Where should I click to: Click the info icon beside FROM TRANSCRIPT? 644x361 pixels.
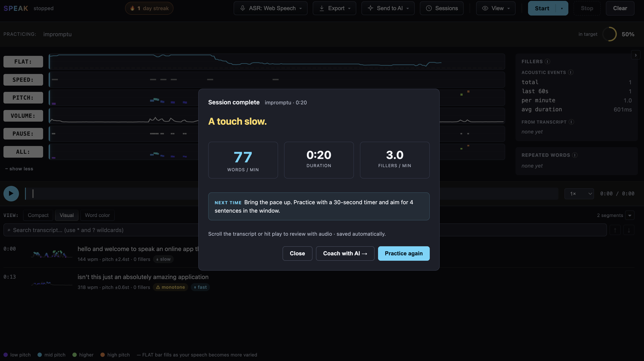click(x=571, y=122)
